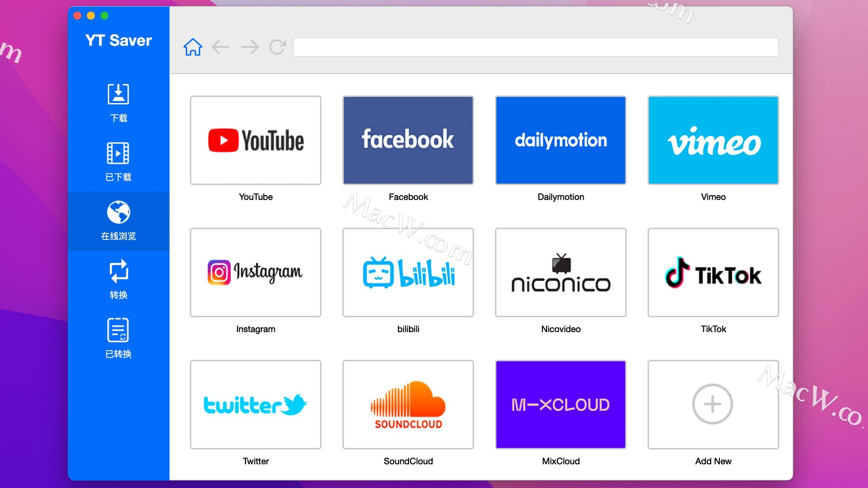868x488 pixels.
Task: Click the back arrow in toolbar
Action: tap(221, 47)
